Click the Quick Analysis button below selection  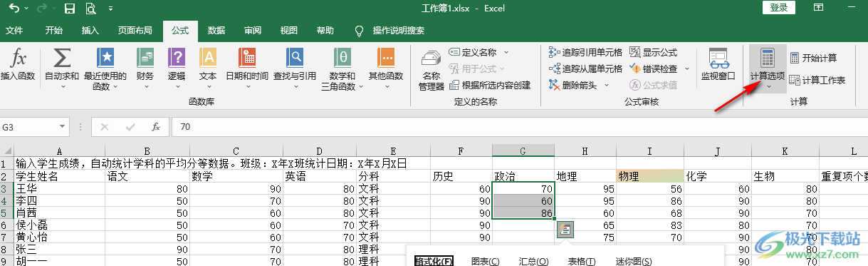pos(565,230)
